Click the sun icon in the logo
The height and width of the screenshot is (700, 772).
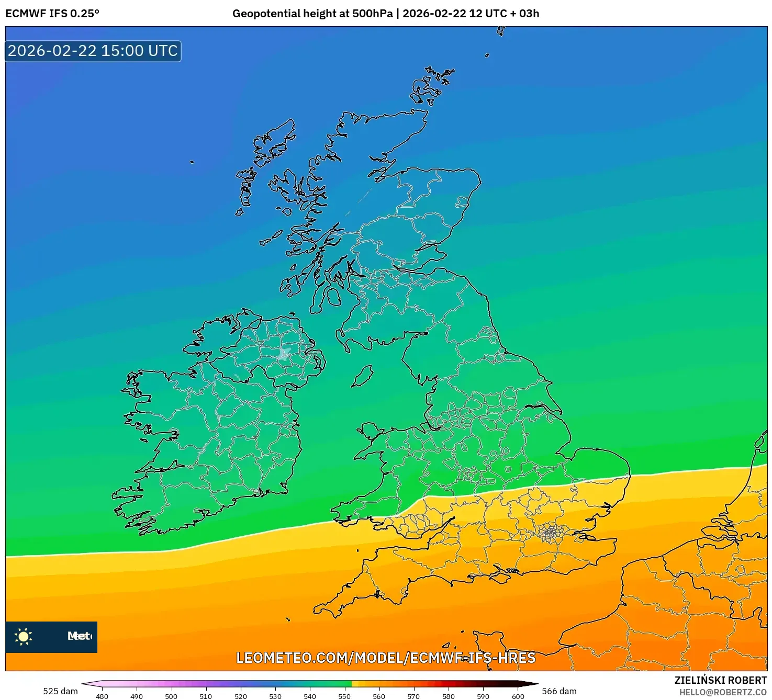(24, 637)
